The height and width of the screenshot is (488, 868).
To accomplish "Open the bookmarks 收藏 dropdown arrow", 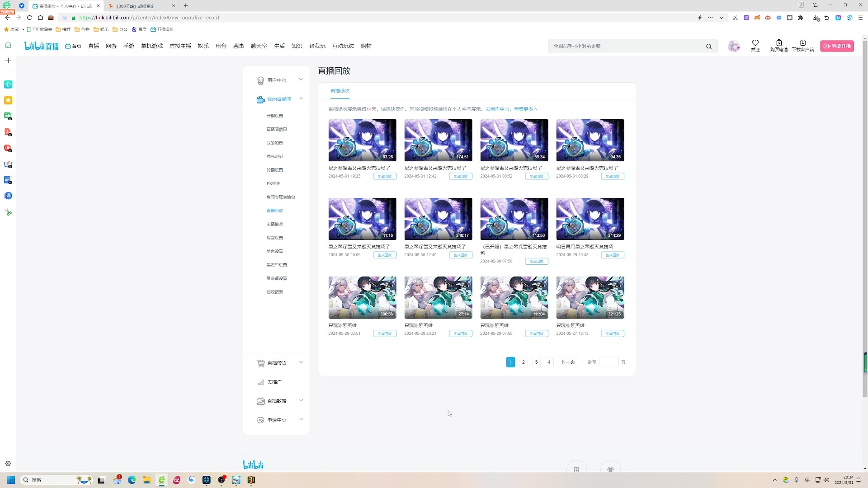I will click(23, 29).
